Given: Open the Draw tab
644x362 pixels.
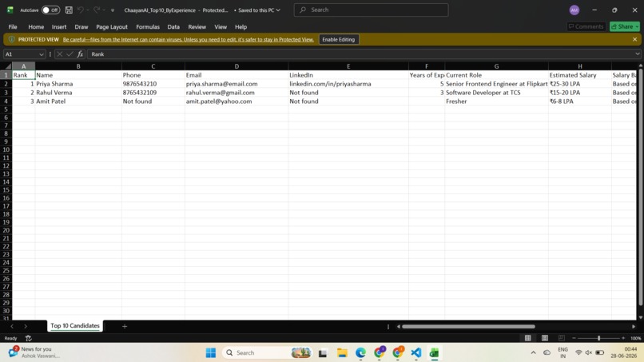Looking at the screenshot, I should click(81, 26).
